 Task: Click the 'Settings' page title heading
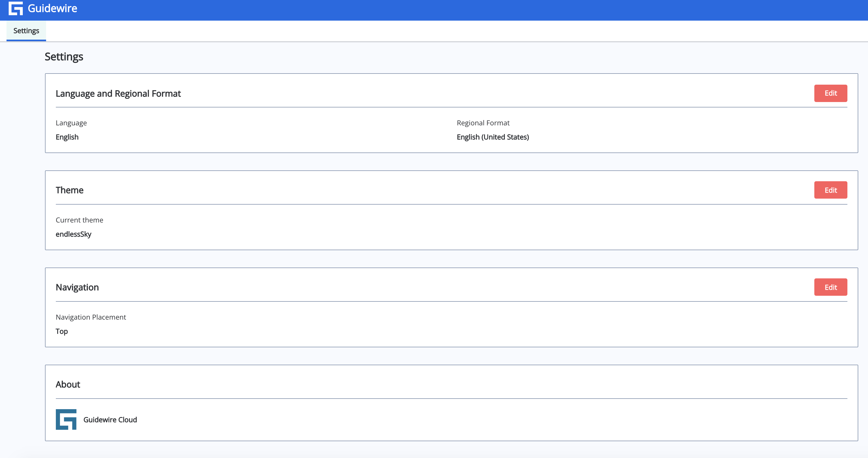64,57
